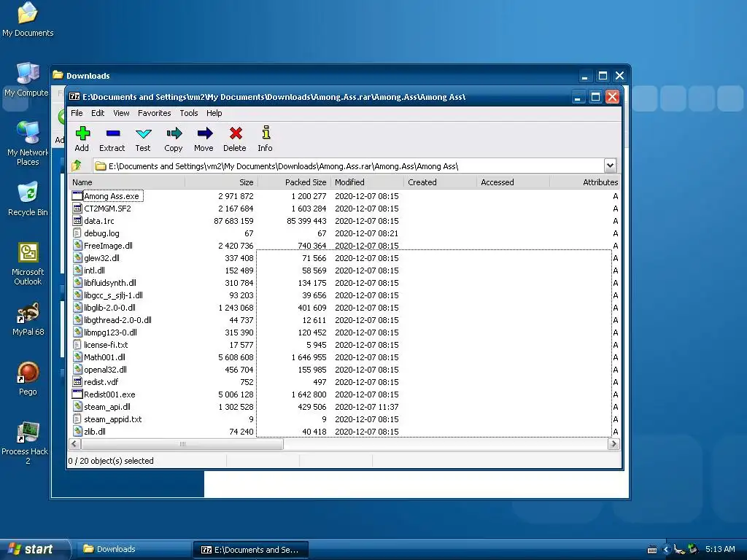Screen dimensions: 747x560
Task: Select the CT2MGM.SF2 file icon
Action: pos(77,208)
